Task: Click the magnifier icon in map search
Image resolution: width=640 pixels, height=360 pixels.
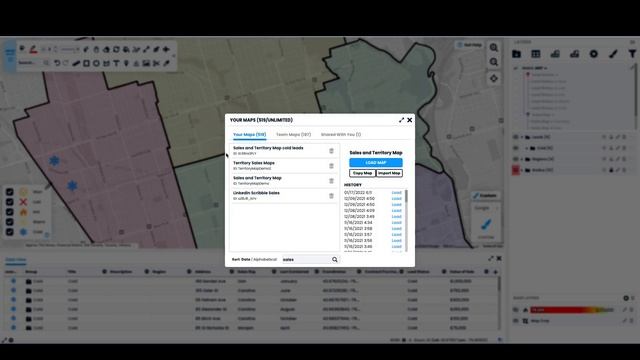Action: 335,260
